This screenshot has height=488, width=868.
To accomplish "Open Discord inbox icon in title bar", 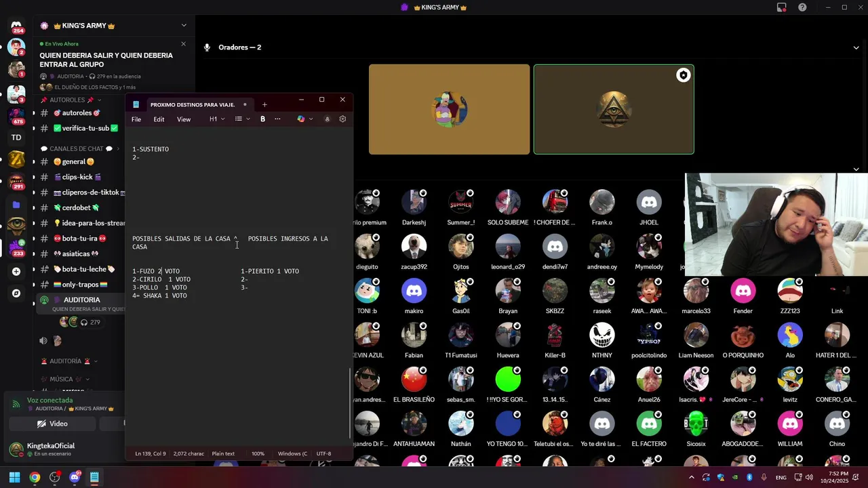I will pyautogui.click(x=781, y=7).
